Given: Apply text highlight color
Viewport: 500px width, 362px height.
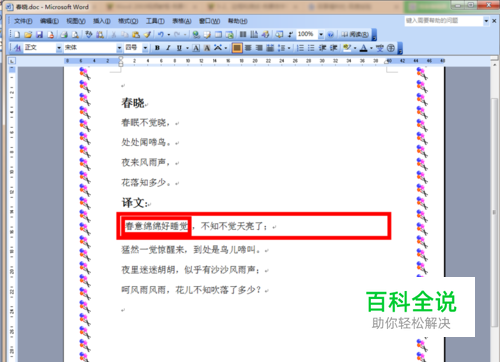Looking at the screenshot, I should 347,48.
